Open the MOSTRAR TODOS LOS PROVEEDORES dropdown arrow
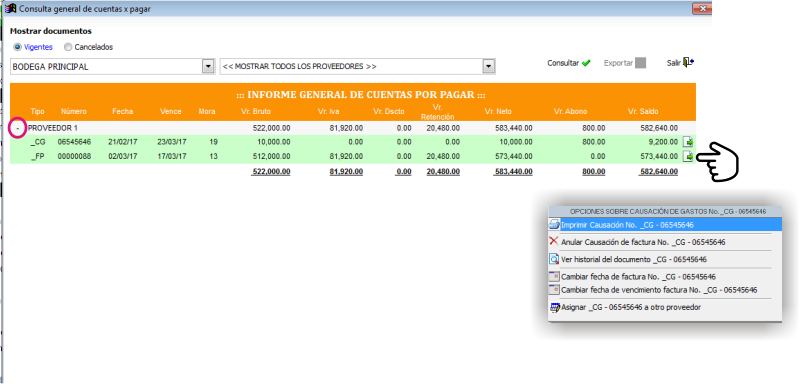800x384 pixels. [x=489, y=66]
